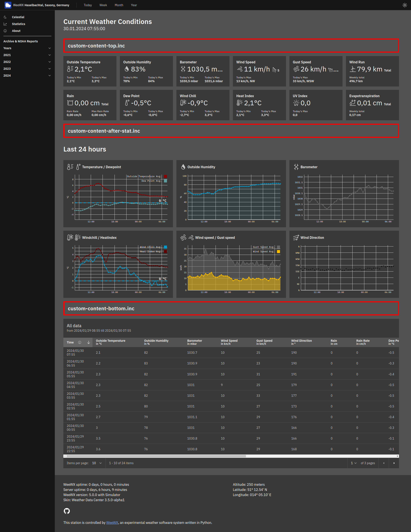Open the page number selector dropdown
Screen dimensions: 411x532
coord(353,463)
